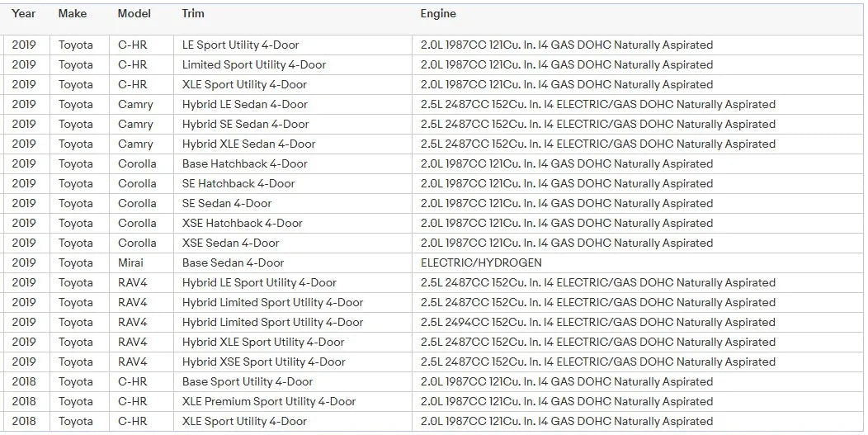Select the XSE Sedan 4-Door trim cell
The width and height of the screenshot is (868, 435).
tap(230, 244)
